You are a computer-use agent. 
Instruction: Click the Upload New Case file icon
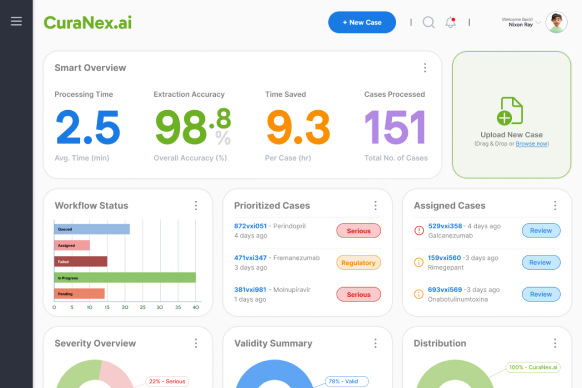pyautogui.click(x=510, y=111)
